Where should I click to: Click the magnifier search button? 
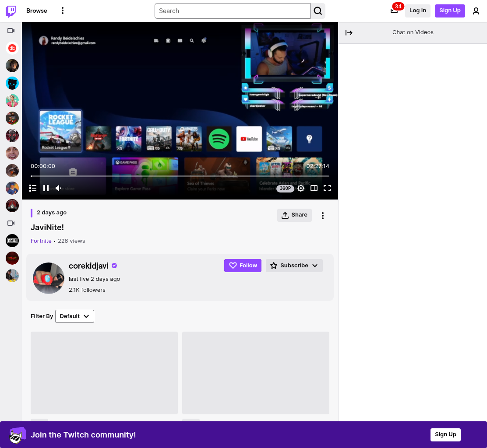coord(318,11)
